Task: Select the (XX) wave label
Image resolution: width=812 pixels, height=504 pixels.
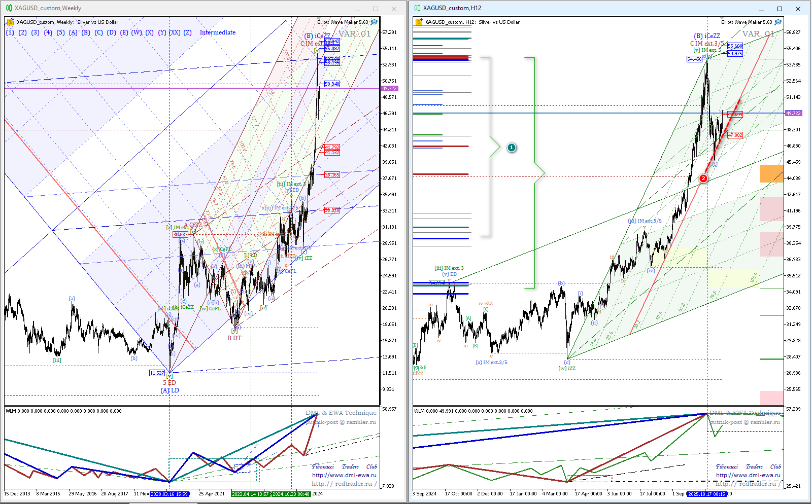Action: (x=175, y=32)
